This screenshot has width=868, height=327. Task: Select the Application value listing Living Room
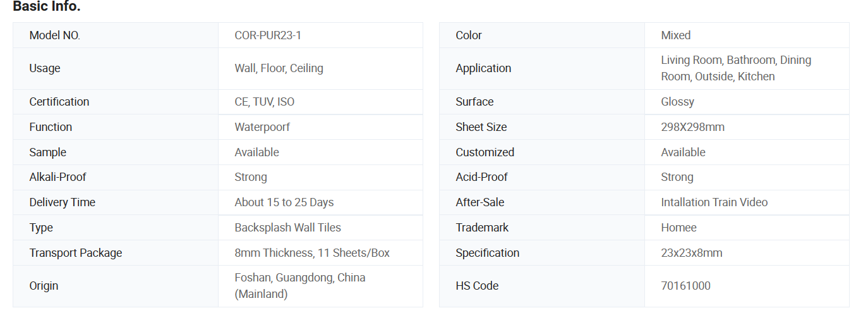pos(736,68)
